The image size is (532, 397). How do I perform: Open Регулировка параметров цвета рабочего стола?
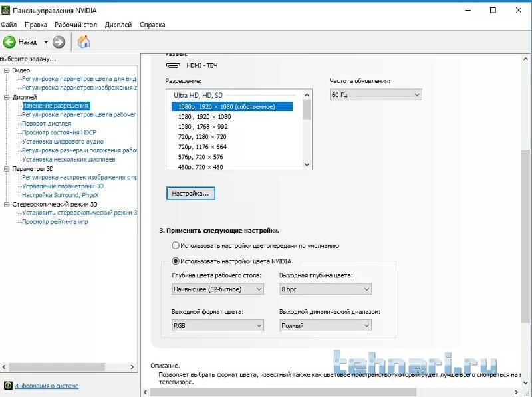(78, 114)
